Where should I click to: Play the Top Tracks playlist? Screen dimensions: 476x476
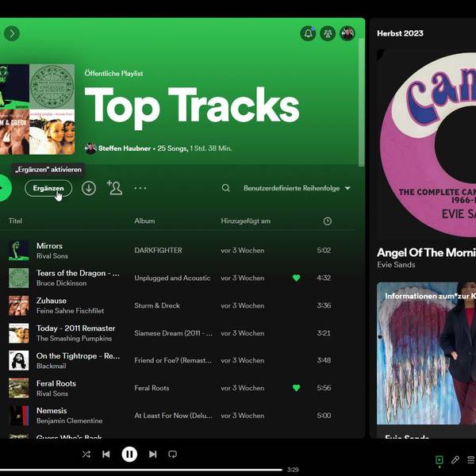click(3, 188)
